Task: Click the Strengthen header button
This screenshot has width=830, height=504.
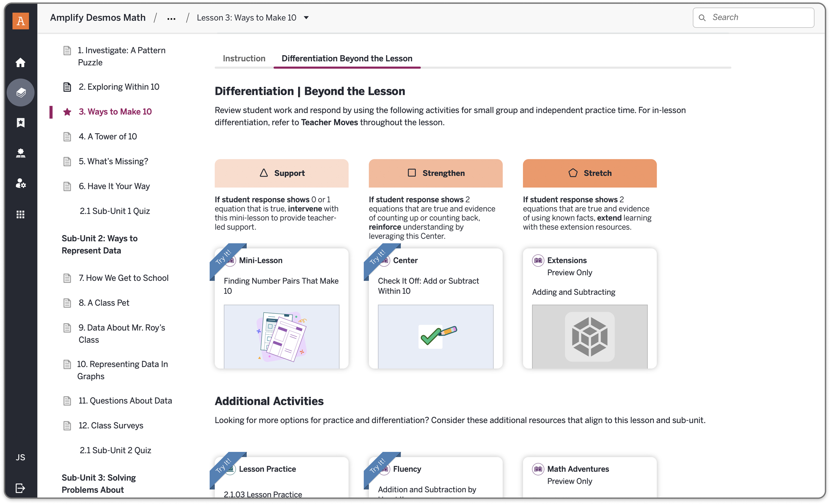Action: pos(436,173)
